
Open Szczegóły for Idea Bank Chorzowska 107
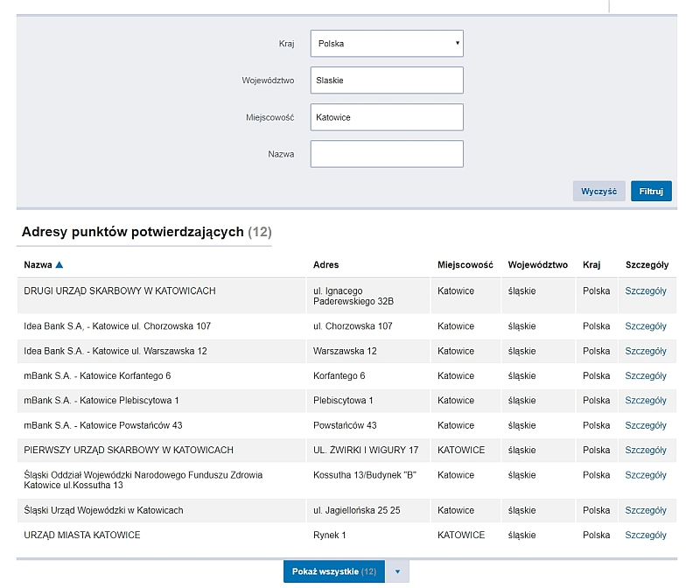click(x=646, y=326)
